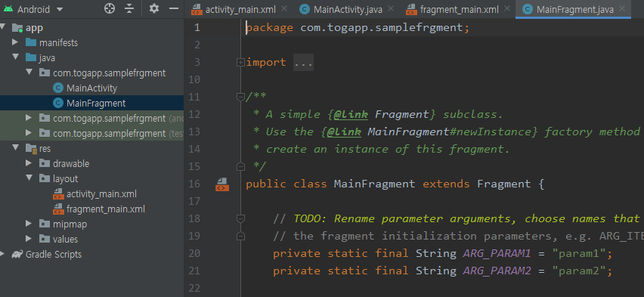Viewport: 644px width, 297px height.
Task: Expand the test samplefrgment package
Action: point(29,133)
